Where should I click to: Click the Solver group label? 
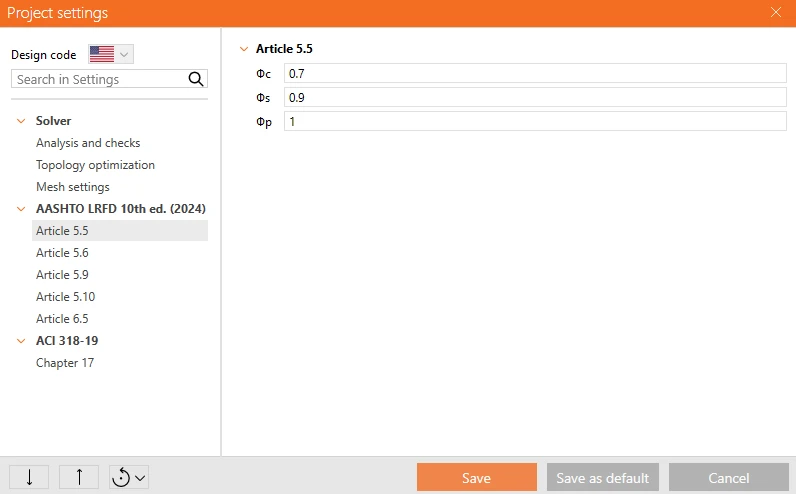pos(53,121)
